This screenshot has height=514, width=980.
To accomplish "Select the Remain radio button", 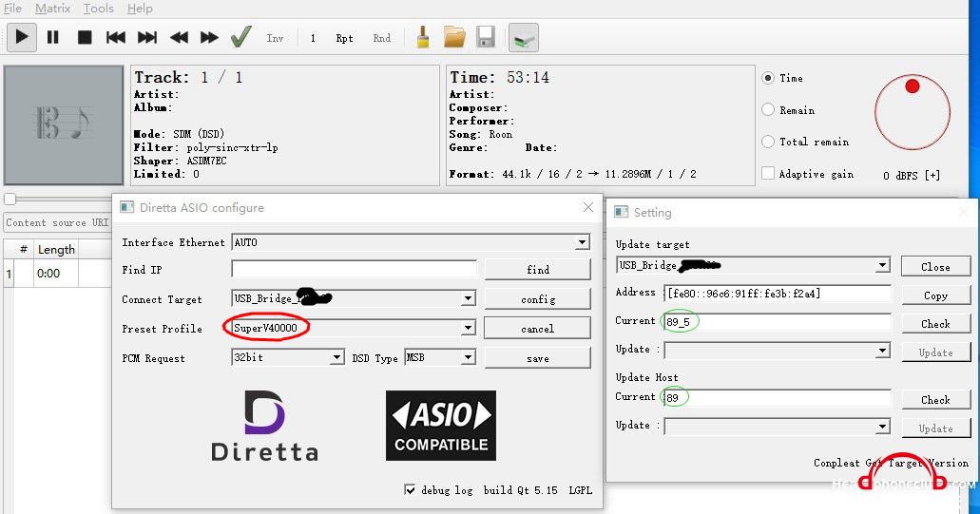I will 768,110.
